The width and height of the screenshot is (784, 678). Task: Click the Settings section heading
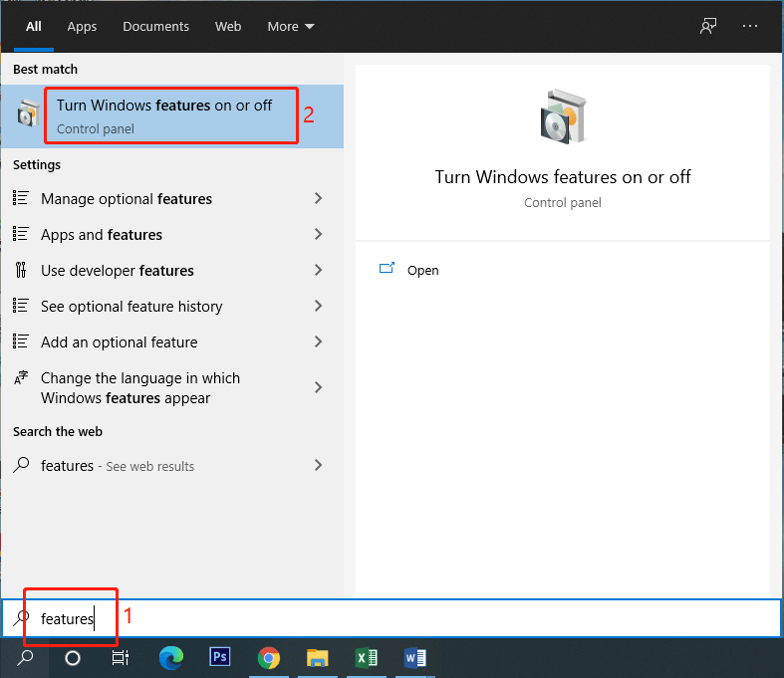tap(37, 165)
